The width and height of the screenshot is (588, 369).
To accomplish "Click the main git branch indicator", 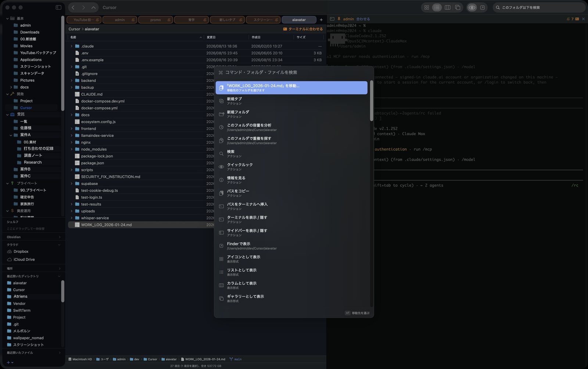I will [x=236, y=359].
